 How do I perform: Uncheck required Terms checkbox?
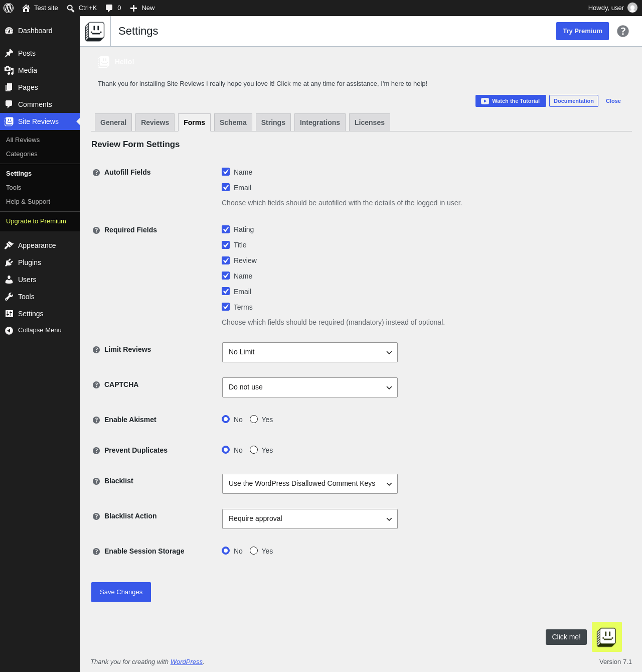226,307
